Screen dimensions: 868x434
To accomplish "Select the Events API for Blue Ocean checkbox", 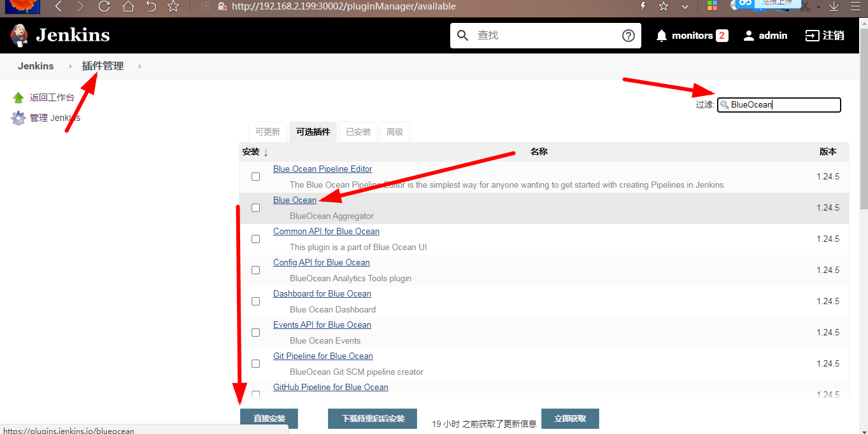I will [x=255, y=332].
